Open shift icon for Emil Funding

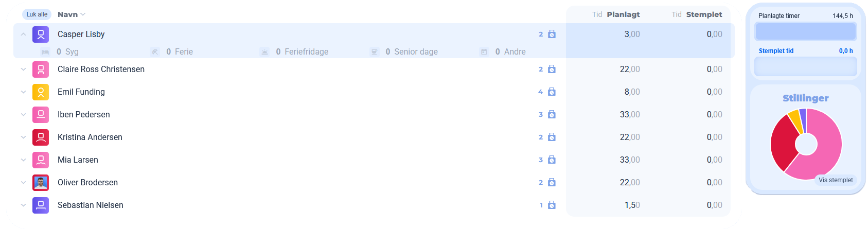(552, 92)
